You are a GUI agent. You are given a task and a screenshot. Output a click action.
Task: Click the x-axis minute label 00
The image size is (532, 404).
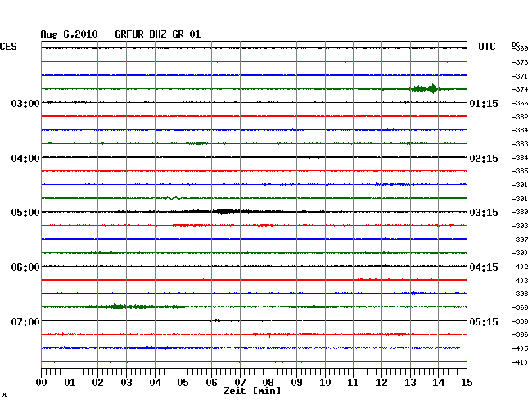click(x=42, y=383)
